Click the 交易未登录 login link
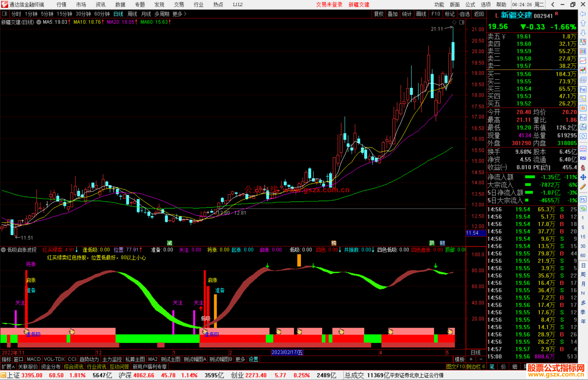 [329, 5]
